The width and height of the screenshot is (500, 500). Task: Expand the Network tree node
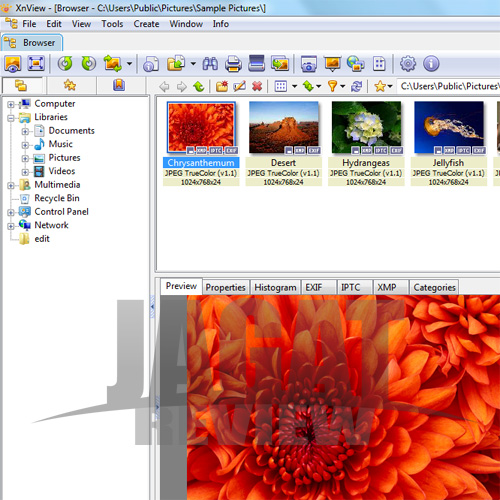point(11,226)
